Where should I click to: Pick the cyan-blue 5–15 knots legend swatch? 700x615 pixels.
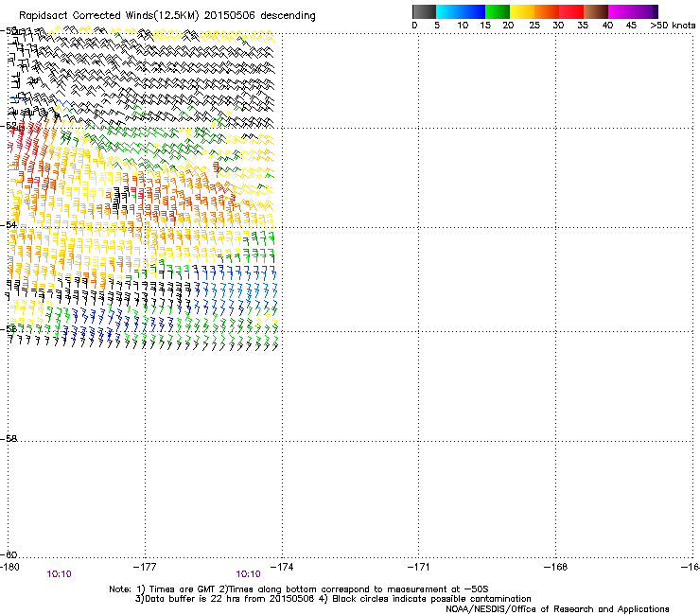461,11
